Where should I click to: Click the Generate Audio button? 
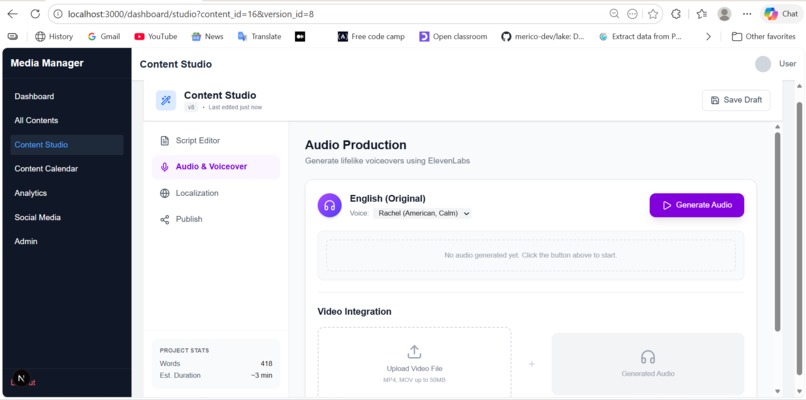click(697, 205)
